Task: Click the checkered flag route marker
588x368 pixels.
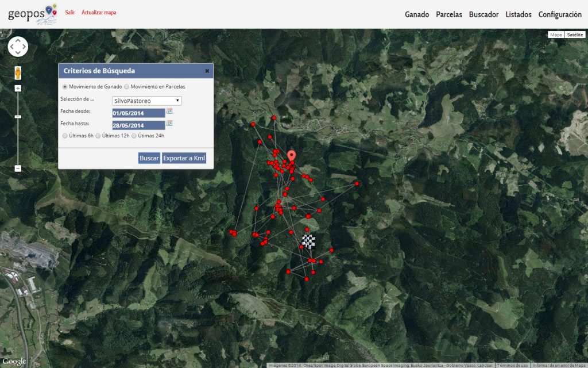Action: click(x=308, y=242)
